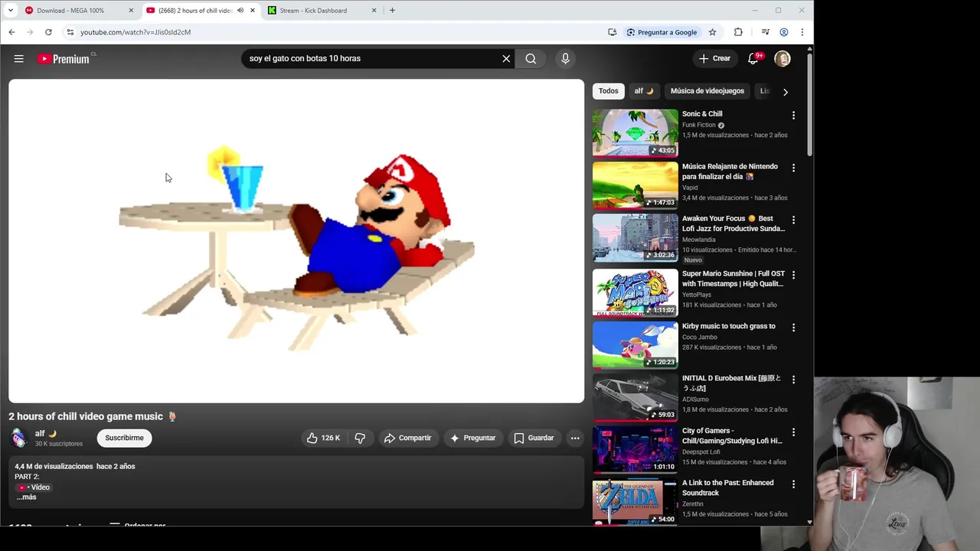Open City of Gamers lofi title
The image size is (980, 551).
pos(732,436)
